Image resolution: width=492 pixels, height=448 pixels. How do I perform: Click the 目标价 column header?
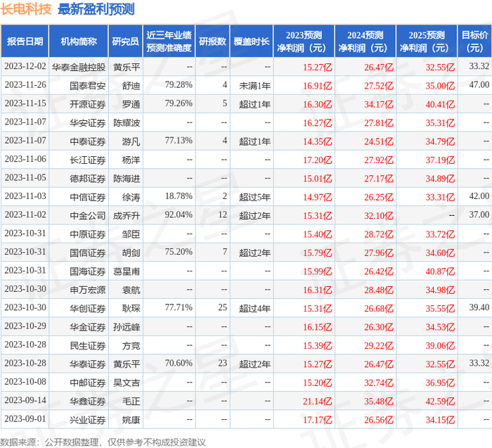(x=474, y=41)
